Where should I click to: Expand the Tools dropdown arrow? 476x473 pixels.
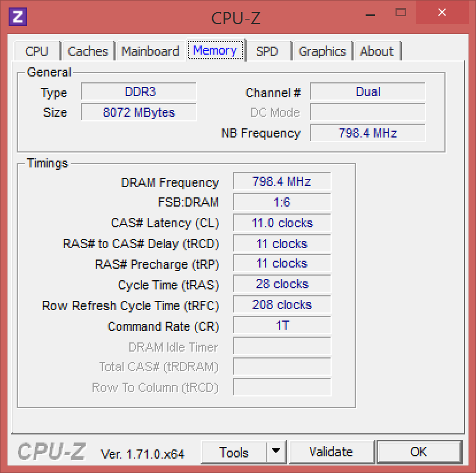[276, 452]
